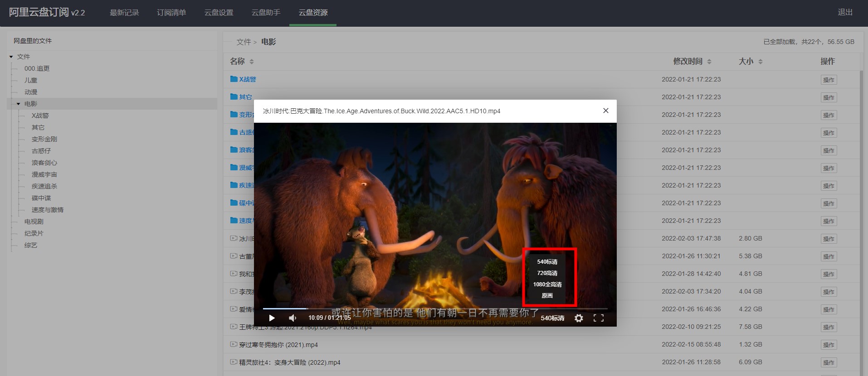
Task: Select the 纪录片 folder in the tree
Action: 34,233
